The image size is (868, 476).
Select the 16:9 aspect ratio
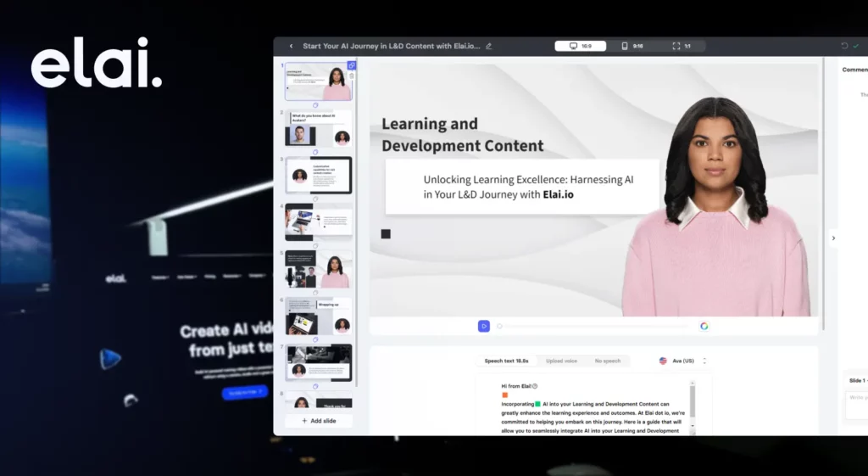click(x=580, y=46)
